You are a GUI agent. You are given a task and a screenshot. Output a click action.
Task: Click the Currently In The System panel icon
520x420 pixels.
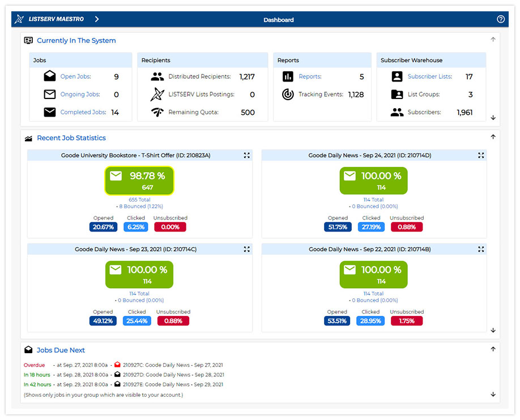pyautogui.click(x=28, y=40)
